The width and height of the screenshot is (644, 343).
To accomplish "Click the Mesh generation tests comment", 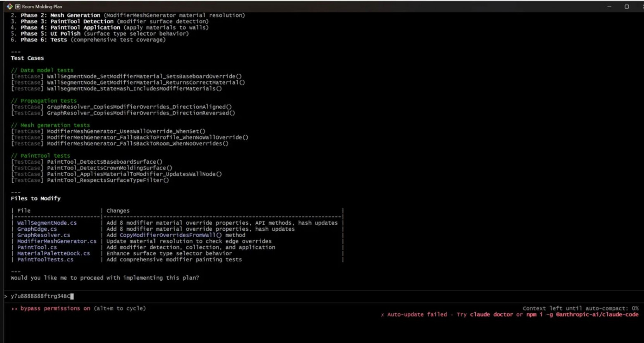I will pos(50,125).
